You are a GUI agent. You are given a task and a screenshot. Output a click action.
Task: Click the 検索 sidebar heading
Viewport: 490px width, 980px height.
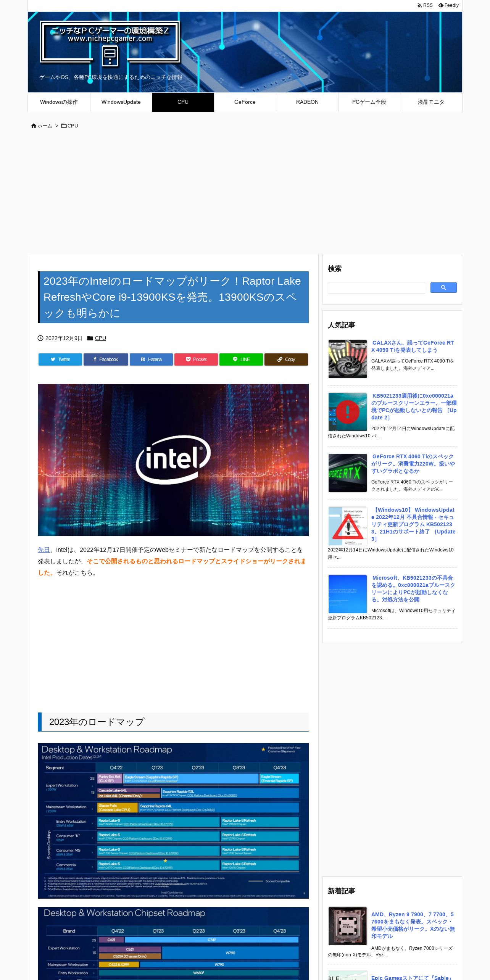coord(335,269)
